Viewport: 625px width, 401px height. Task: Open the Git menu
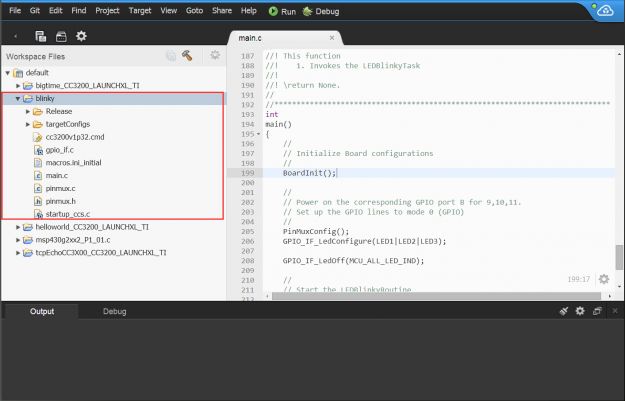point(35,11)
